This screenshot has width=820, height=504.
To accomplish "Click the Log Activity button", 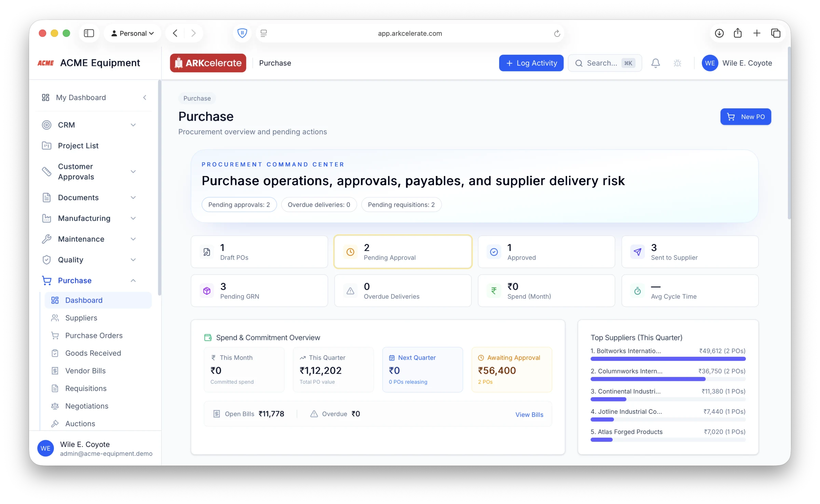I will click(531, 63).
